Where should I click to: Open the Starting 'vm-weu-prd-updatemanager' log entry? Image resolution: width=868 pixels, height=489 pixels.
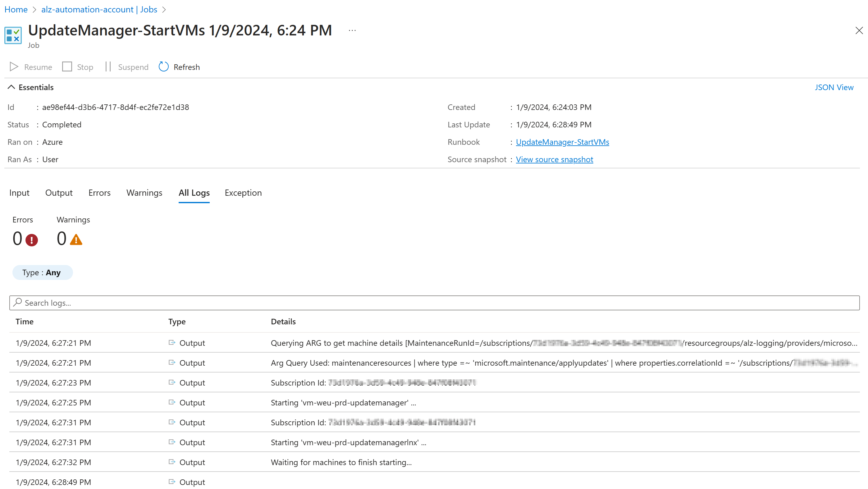pyautogui.click(x=343, y=402)
